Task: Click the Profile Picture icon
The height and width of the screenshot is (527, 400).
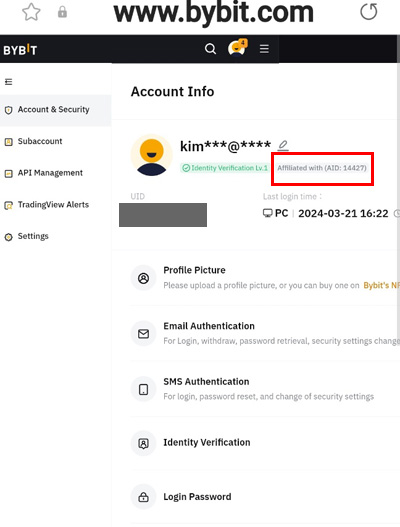Action: click(144, 278)
